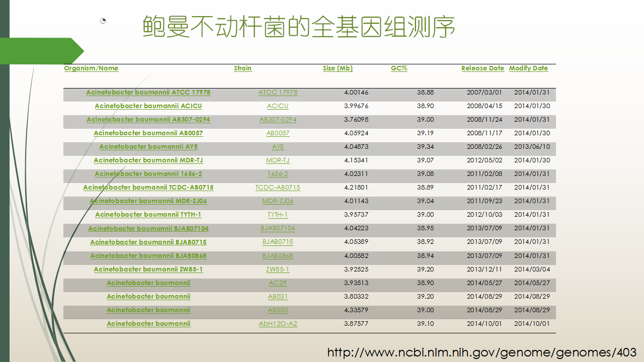Click the TYTH-1 strain link
Image resolution: width=644 pixels, height=362 pixels.
[x=278, y=215]
